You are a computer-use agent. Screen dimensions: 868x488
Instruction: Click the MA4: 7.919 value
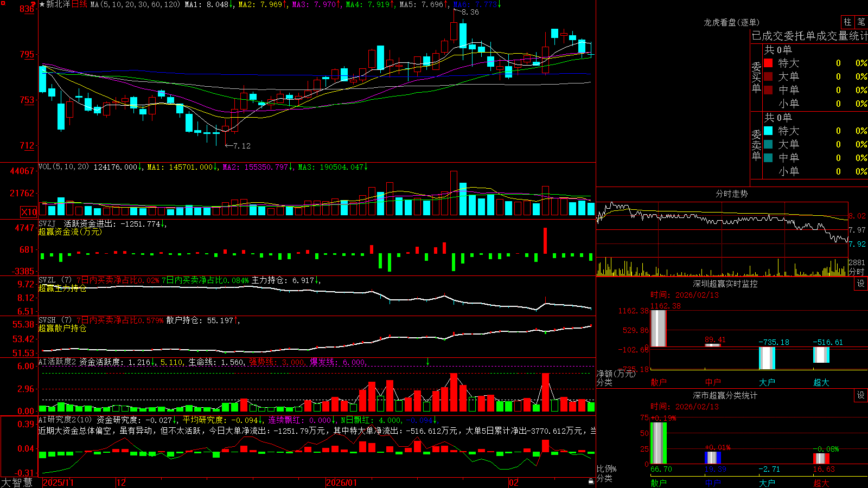click(370, 4)
